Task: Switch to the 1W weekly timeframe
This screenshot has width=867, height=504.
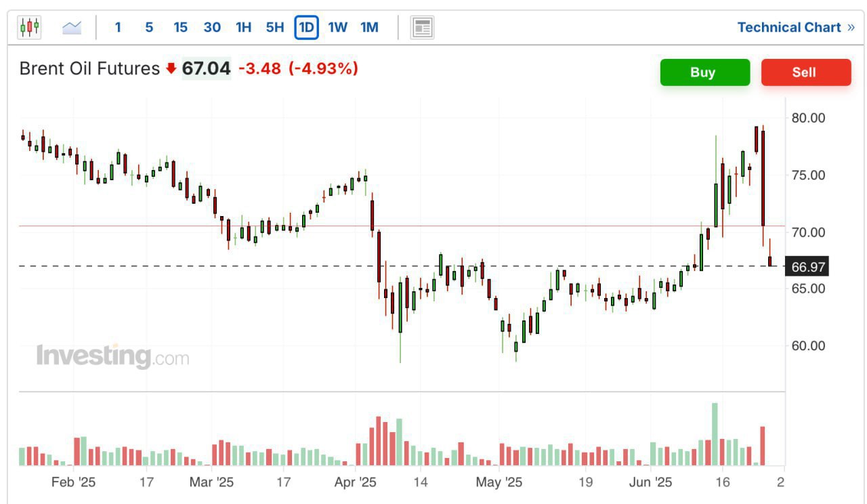Action: tap(337, 27)
